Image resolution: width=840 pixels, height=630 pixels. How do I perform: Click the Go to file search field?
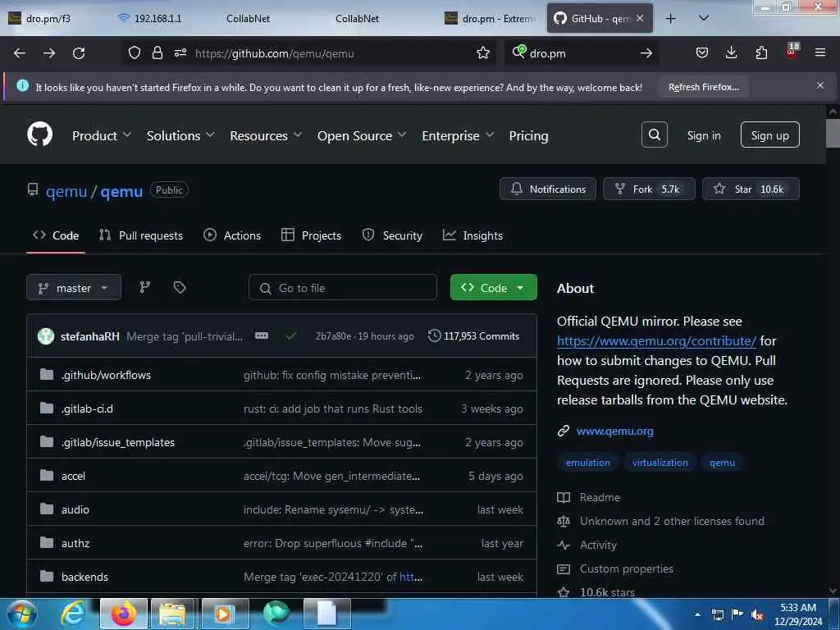(x=343, y=288)
